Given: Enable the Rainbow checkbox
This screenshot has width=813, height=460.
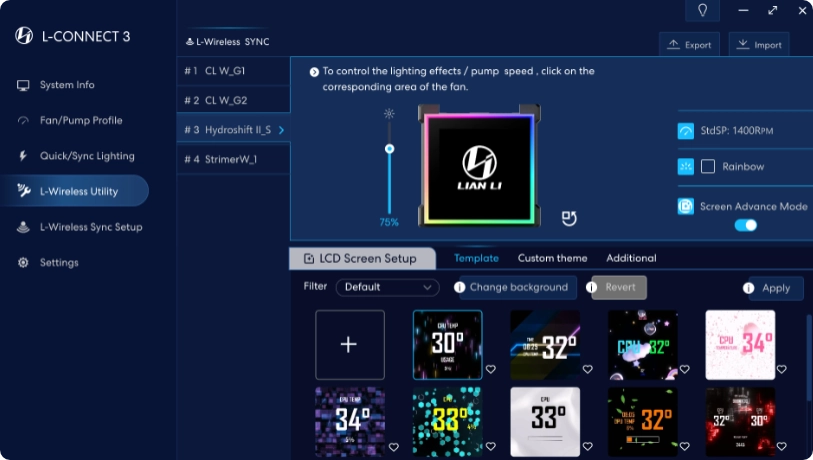Looking at the screenshot, I should (708, 167).
